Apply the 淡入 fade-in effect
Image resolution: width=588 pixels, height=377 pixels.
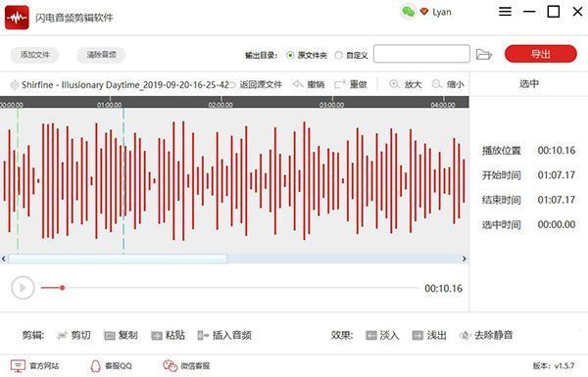point(382,335)
